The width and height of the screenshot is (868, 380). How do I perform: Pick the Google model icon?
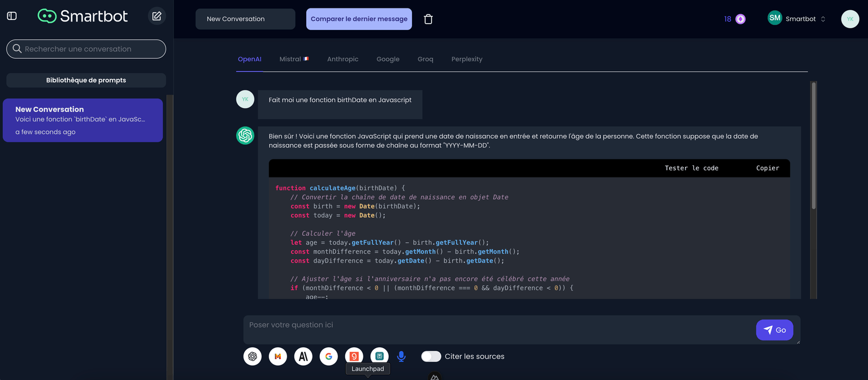[328, 356]
